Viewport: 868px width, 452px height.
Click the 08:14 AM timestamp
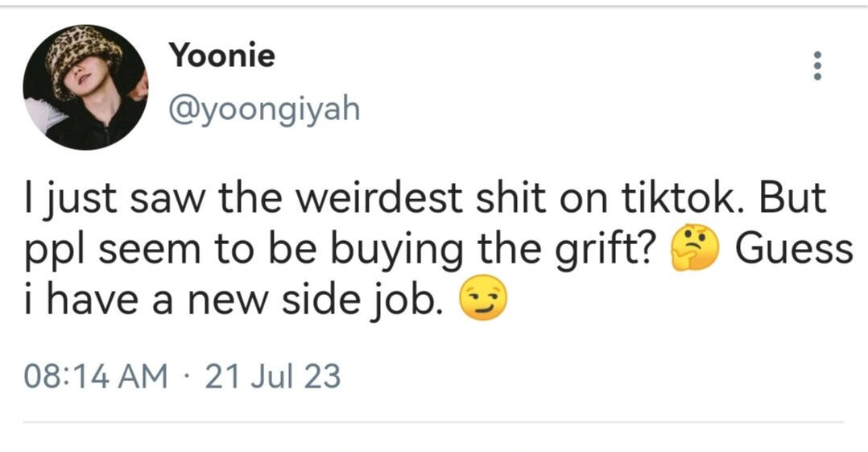coord(96,376)
